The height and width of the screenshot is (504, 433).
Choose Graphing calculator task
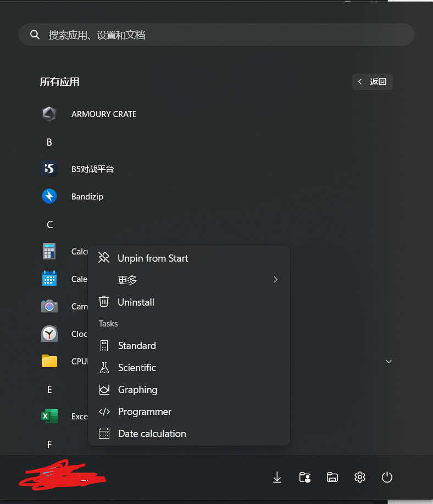point(189,390)
